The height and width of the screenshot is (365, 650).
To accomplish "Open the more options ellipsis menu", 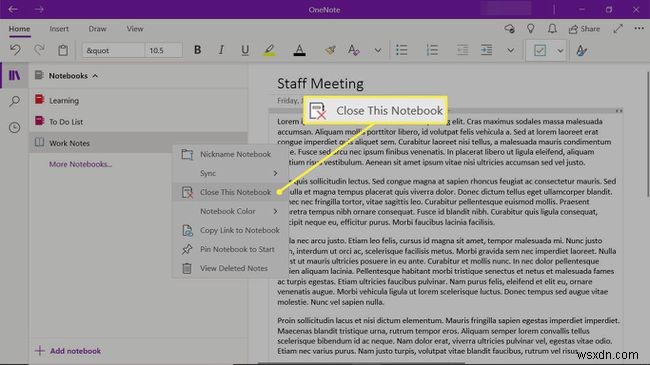I will point(639,29).
